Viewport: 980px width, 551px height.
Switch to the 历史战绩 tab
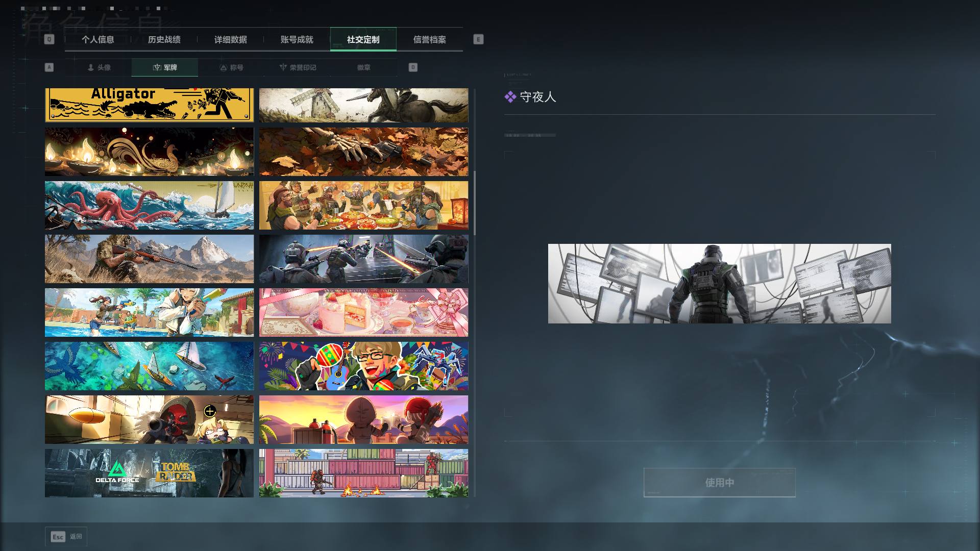[164, 39]
